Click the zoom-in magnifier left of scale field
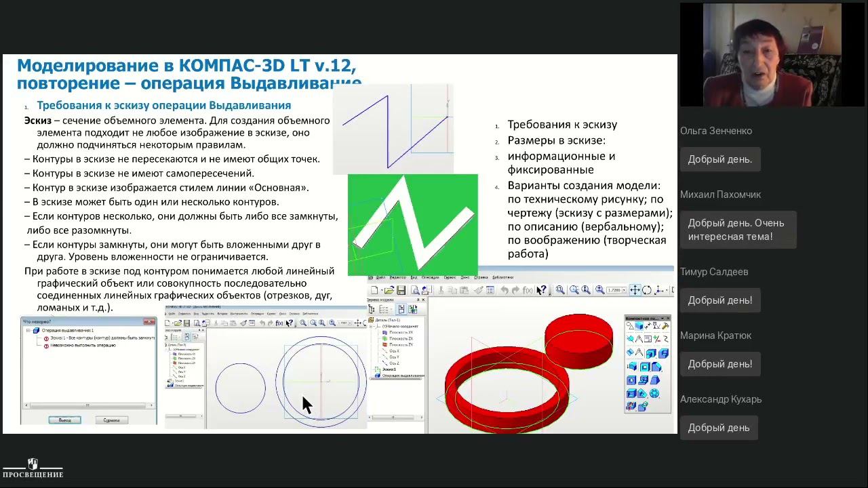 [x=600, y=290]
